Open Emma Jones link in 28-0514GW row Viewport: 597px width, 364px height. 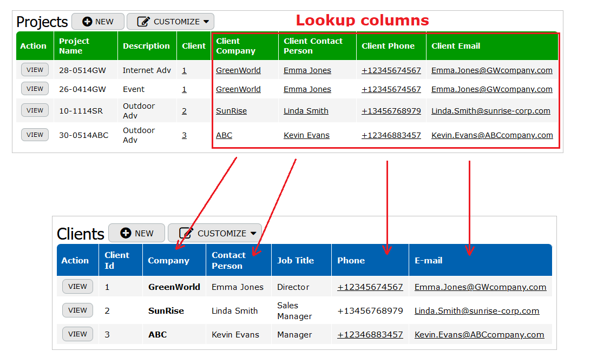(x=307, y=70)
